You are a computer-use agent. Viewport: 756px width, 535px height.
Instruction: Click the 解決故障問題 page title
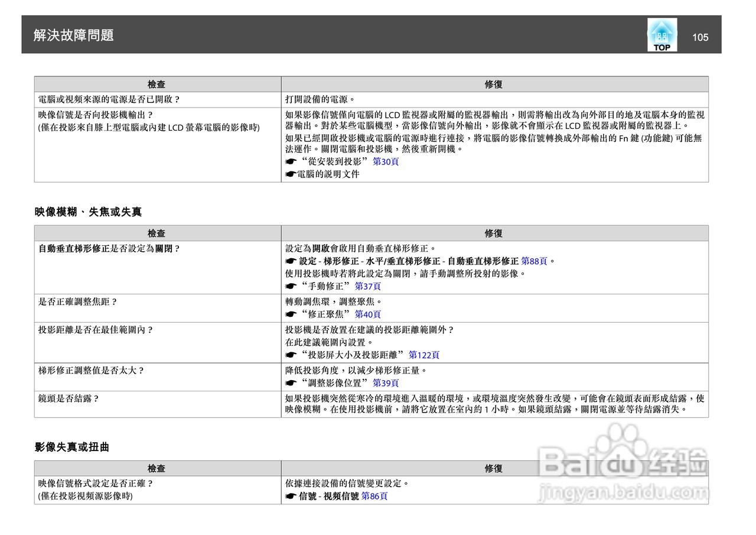click(74, 35)
